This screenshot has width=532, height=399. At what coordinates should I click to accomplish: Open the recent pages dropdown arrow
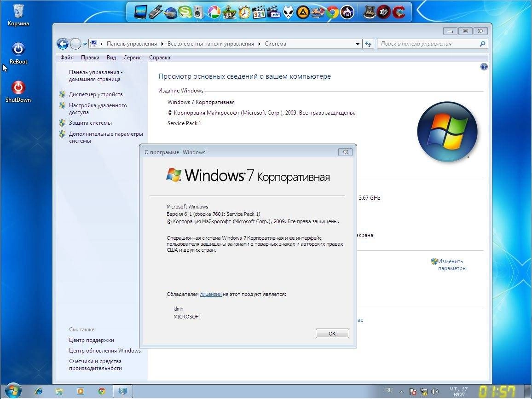(85, 44)
